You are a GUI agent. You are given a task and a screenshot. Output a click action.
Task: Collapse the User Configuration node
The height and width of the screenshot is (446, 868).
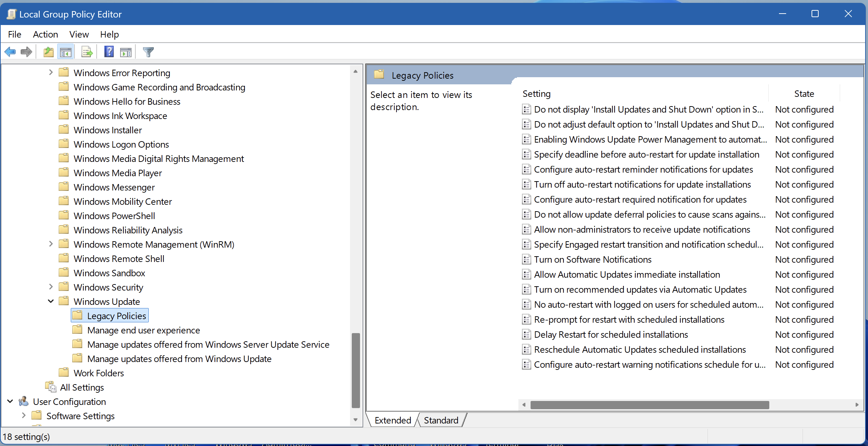click(x=10, y=402)
